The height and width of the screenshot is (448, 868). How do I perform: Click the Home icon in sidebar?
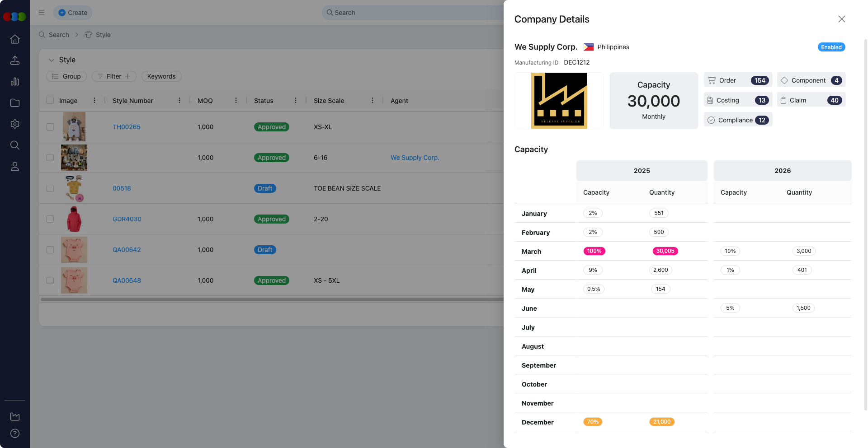point(15,39)
